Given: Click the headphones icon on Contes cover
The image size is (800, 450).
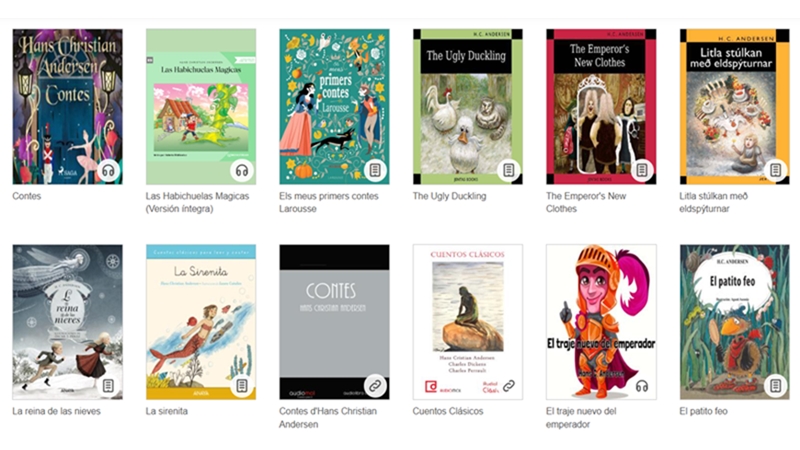Looking at the screenshot, I should (x=108, y=170).
